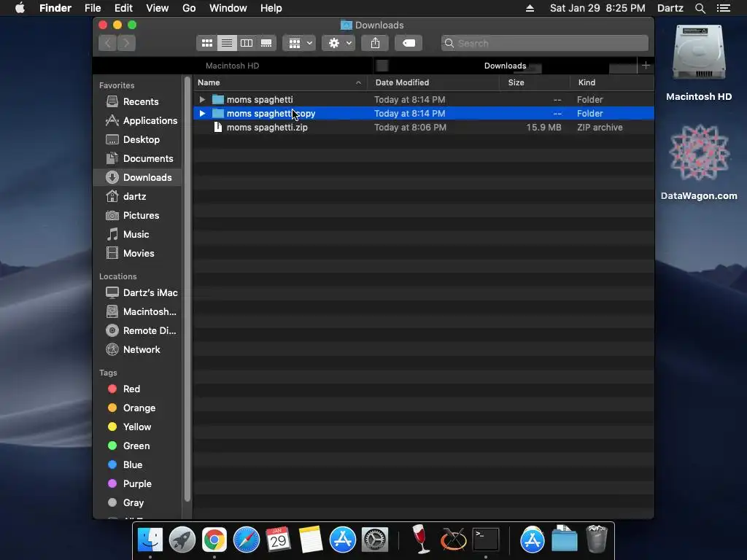Screen dimensions: 747x560
Task: Sort by the Size column header
Action: [x=535, y=82]
